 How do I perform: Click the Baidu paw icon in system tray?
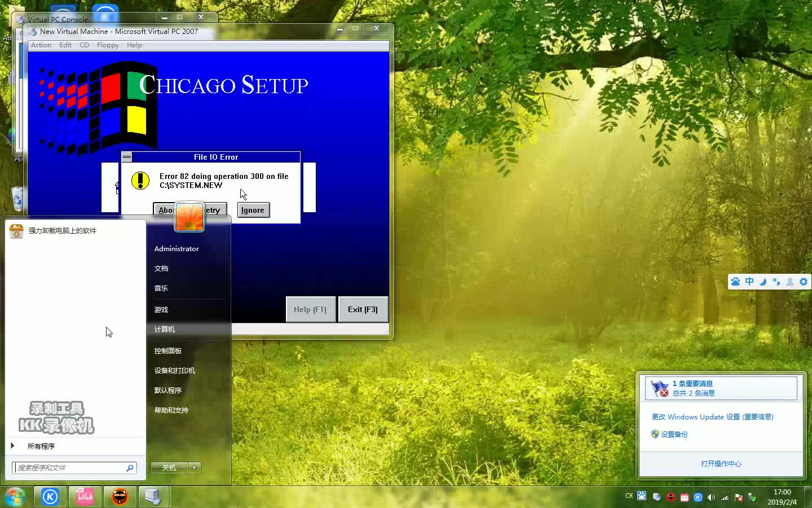(x=642, y=496)
